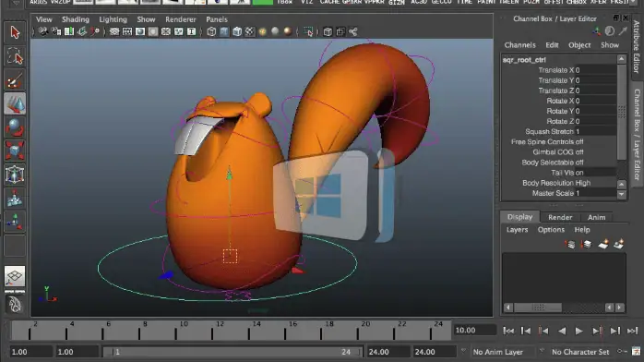Click the single perspective layout icon
Screen dimensions: 644x362
[x=15, y=276]
